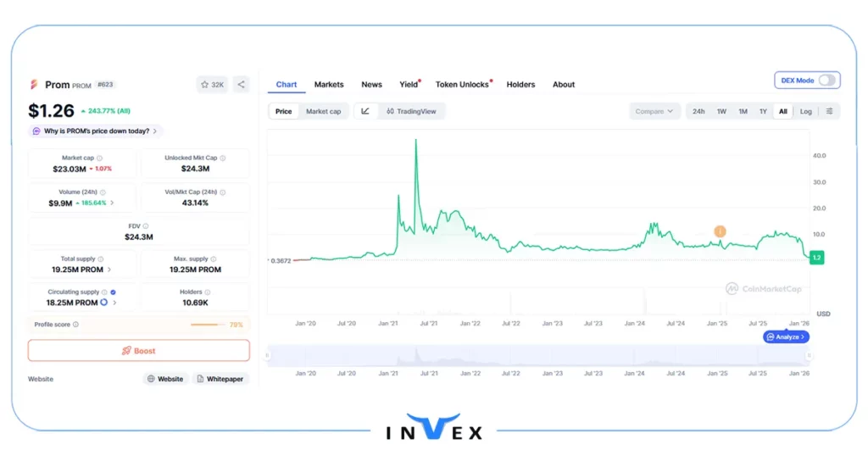
Task: Click the chart settings icon beside Log
Action: click(829, 111)
